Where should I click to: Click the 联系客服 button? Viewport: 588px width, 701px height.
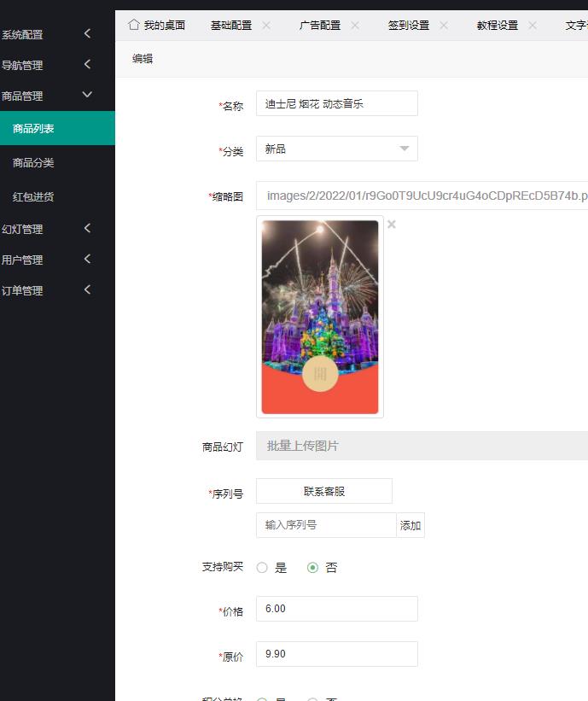click(x=324, y=491)
